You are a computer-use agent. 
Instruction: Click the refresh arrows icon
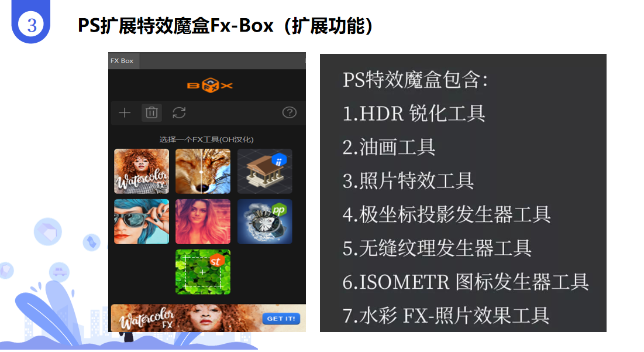click(179, 112)
